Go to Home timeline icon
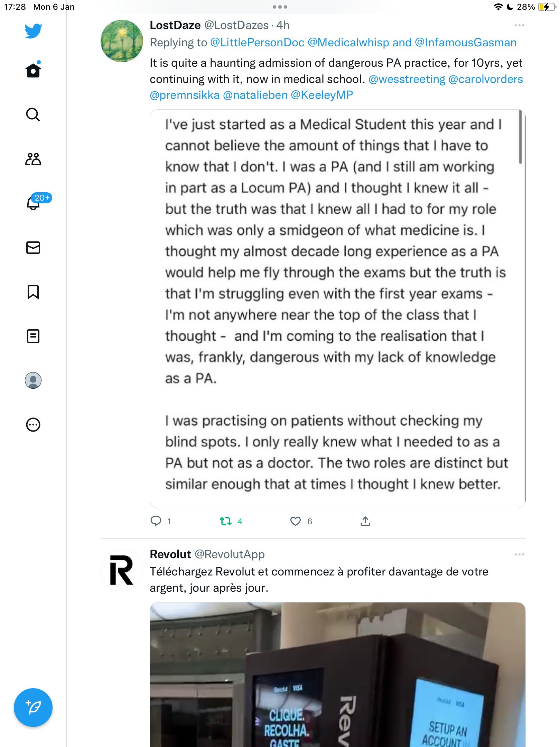The width and height of the screenshot is (560, 747). [x=33, y=70]
